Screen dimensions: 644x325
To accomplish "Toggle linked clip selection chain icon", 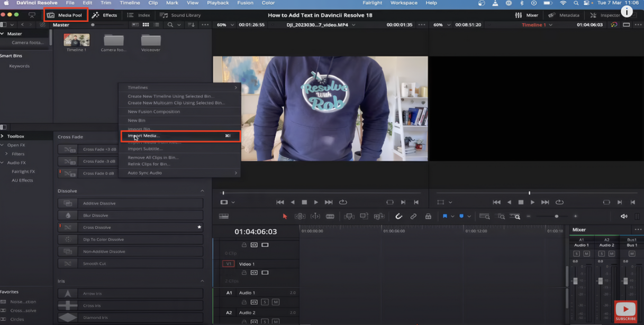I will point(413,216).
